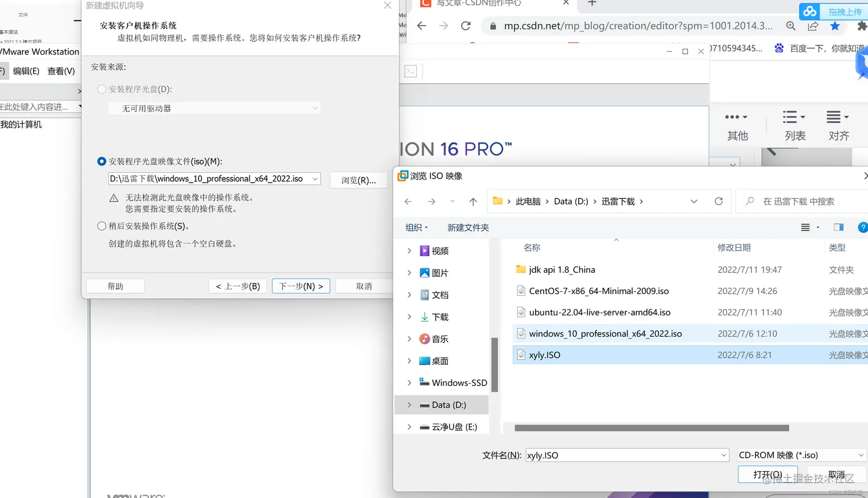
Task: Click the Baidu paw bookmark icon
Action: [x=779, y=48]
